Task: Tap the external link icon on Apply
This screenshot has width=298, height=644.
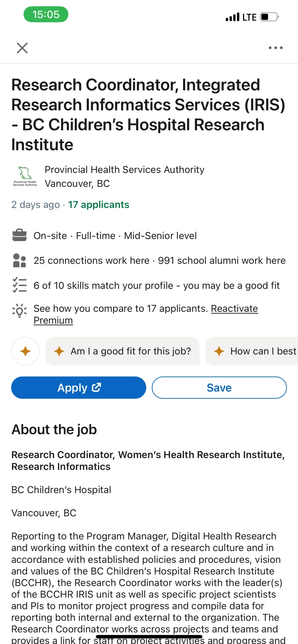Action: pos(96,387)
